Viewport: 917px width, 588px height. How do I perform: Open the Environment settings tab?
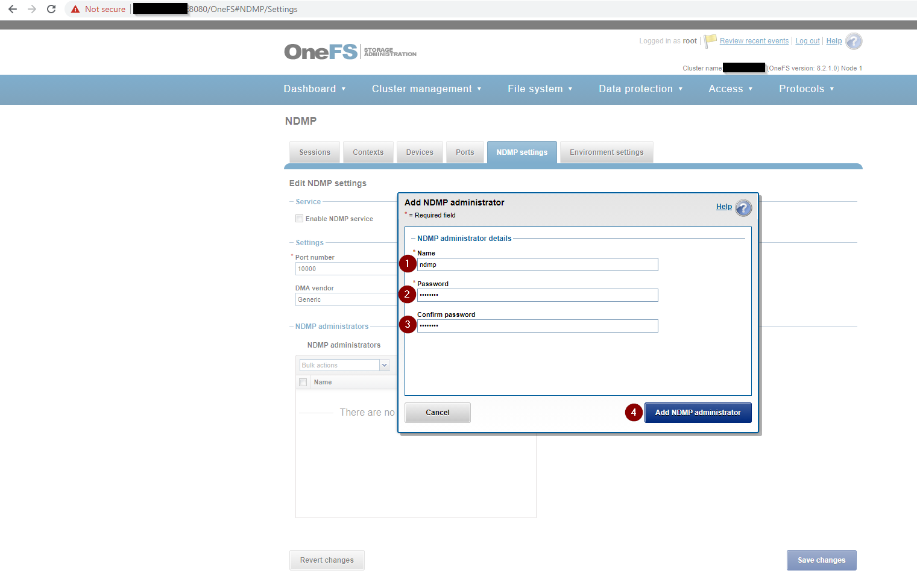click(x=606, y=152)
